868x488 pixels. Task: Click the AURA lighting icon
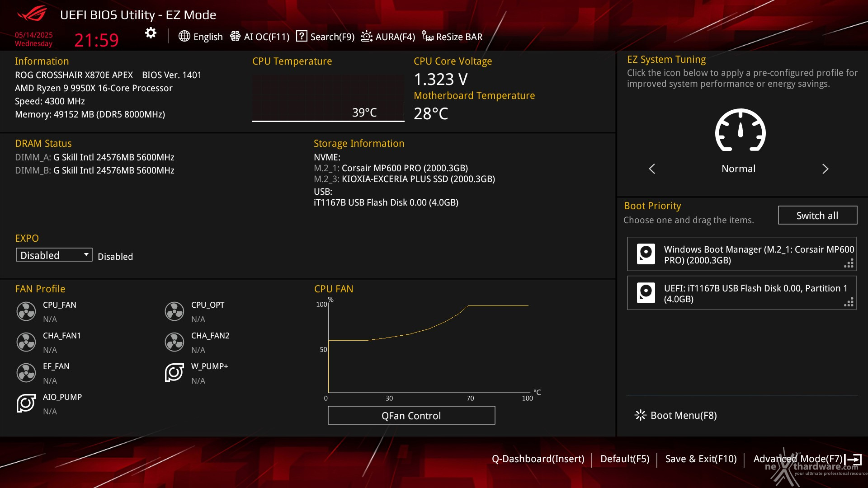click(367, 36)
